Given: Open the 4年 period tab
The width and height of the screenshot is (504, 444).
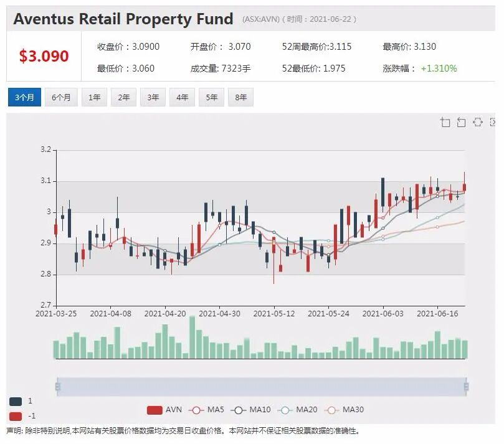Looking at the screenshot, I should click(x=182, y=97).
